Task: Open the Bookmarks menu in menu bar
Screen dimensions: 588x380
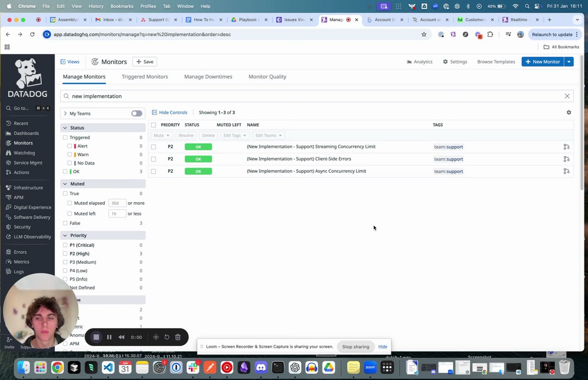Action: (x=122, y=6)
